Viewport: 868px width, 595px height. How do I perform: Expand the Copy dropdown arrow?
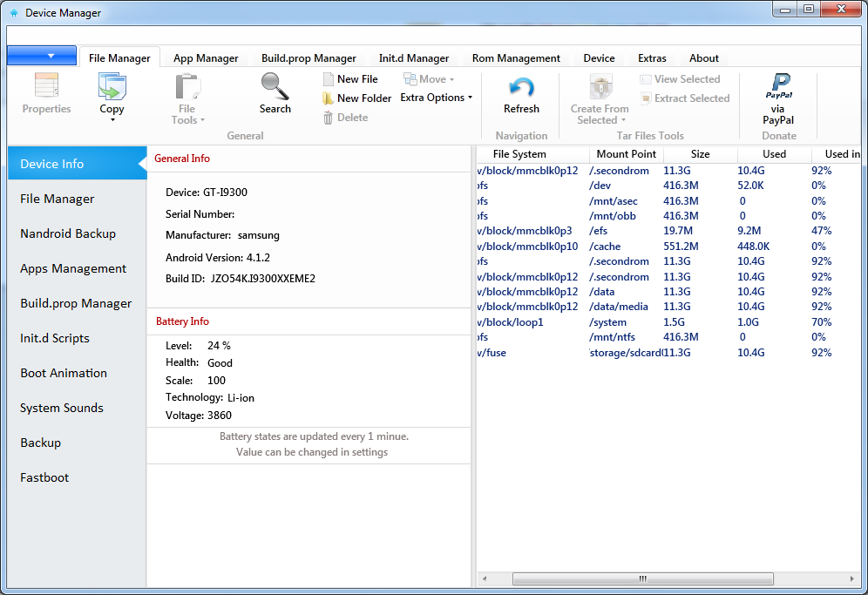click(x=112, y=120)
